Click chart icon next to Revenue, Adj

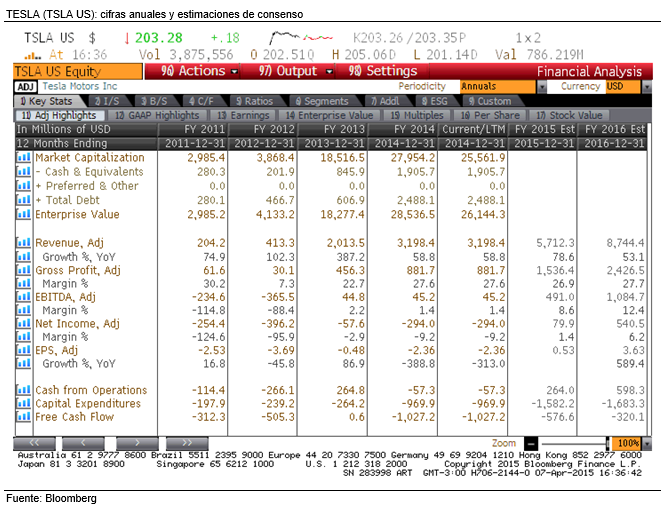23,243
